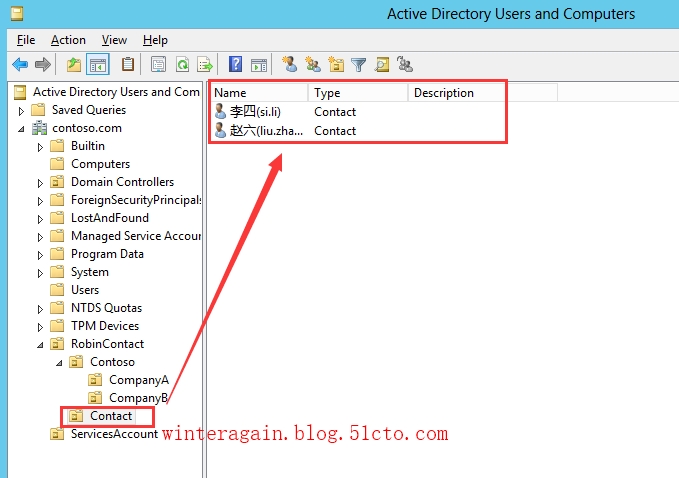Expand the LostAndFound node
The width and height of the screenshot is (679, 478).
click(40, 219)
